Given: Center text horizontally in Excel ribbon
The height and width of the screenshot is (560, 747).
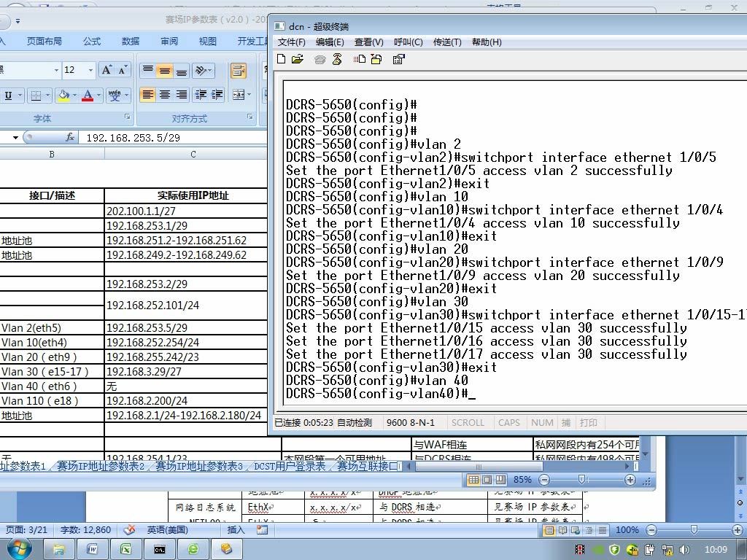Looking at the screenshot, I should (164, 94).
